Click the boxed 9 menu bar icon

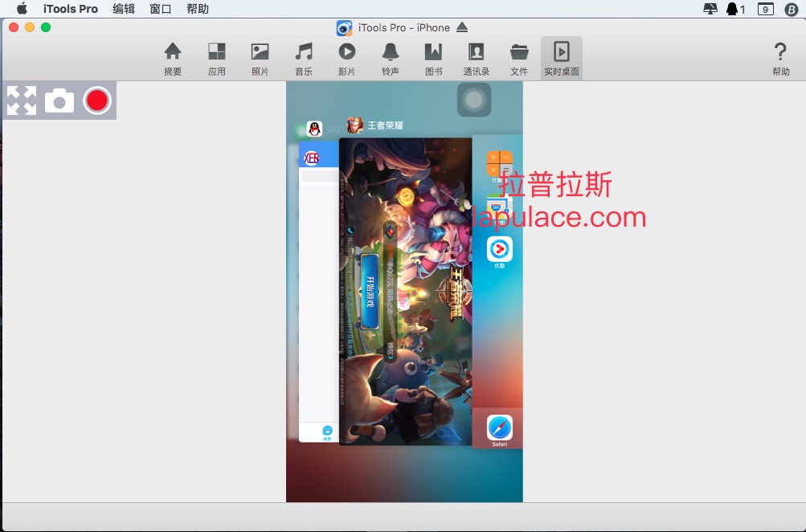click(765, 9)
